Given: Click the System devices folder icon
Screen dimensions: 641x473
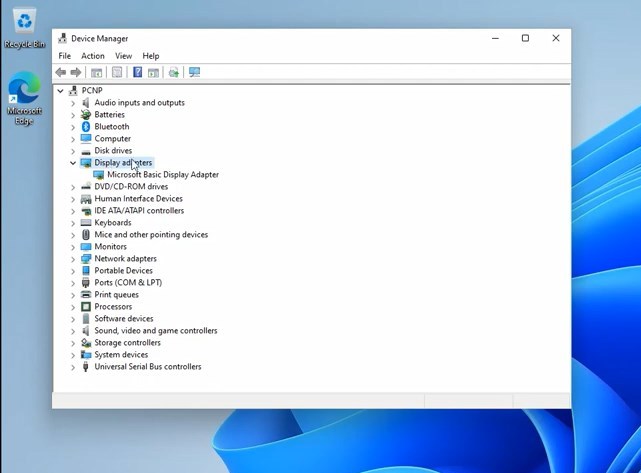Looking at the screenshot, I should coord(86,354).
